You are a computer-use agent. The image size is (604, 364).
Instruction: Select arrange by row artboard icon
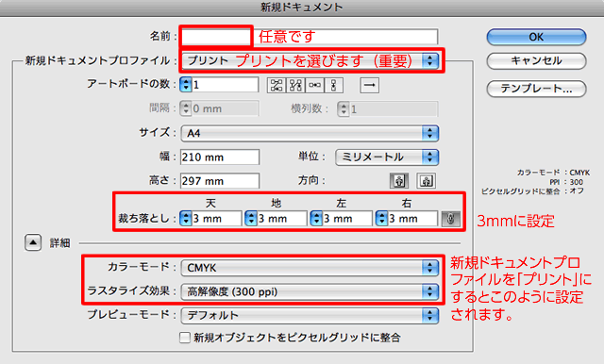point(314,85)
